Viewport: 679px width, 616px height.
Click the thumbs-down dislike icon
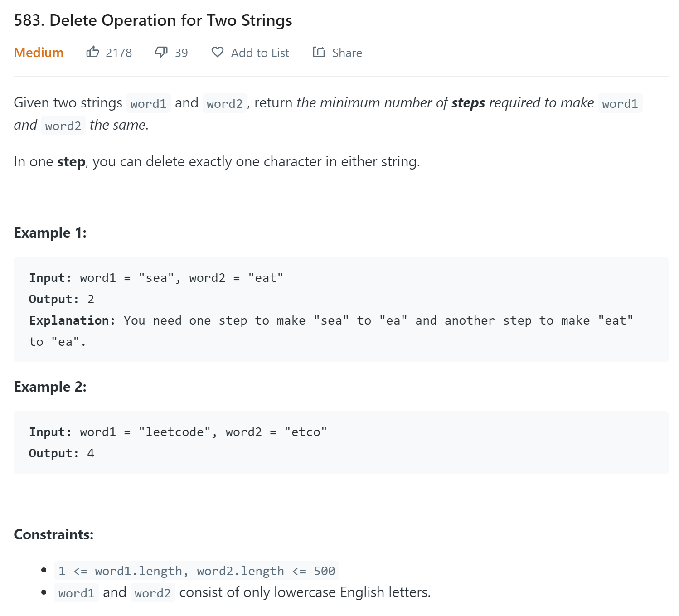161,53
